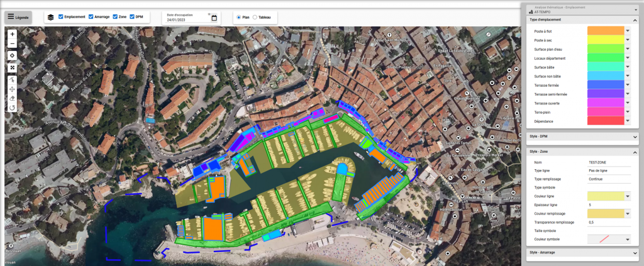Click the fullscreen extent map button
The width and height of the screenshot is (644, 266).
(13, 67)
